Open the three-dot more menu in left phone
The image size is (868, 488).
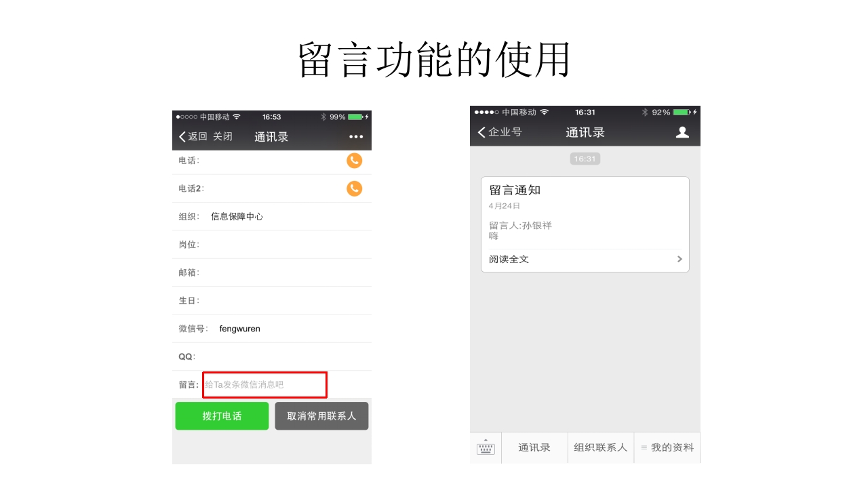click(356, 137)
